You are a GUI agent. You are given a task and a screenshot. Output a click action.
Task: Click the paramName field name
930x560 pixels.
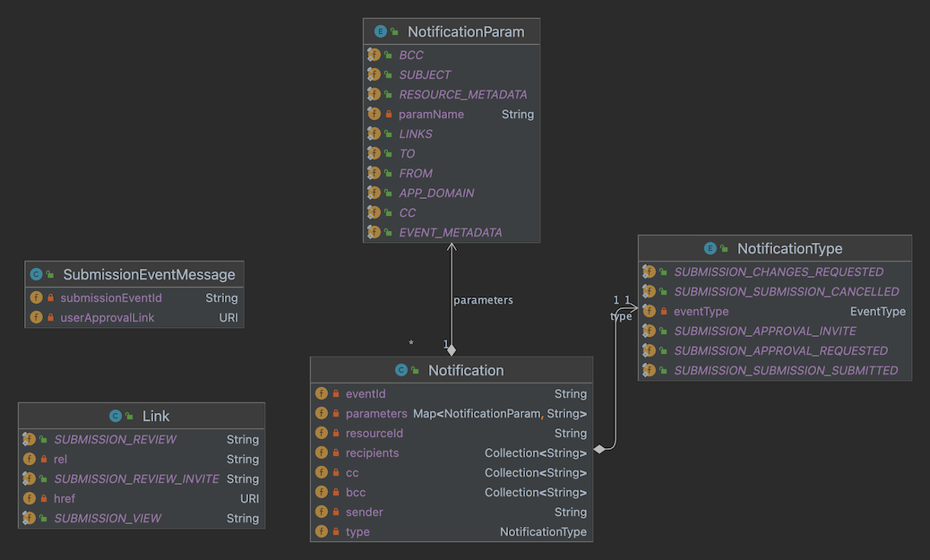click(x=431, y=114)
